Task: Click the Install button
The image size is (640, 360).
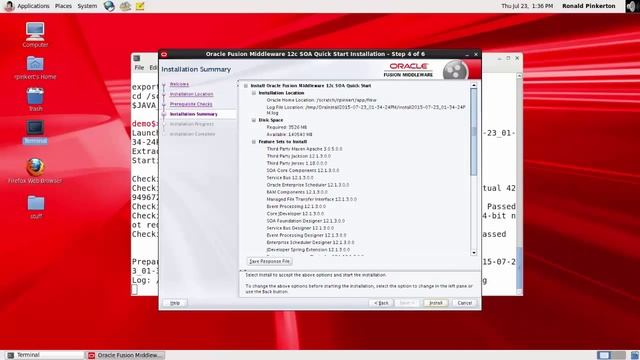Action: point(436,303)
